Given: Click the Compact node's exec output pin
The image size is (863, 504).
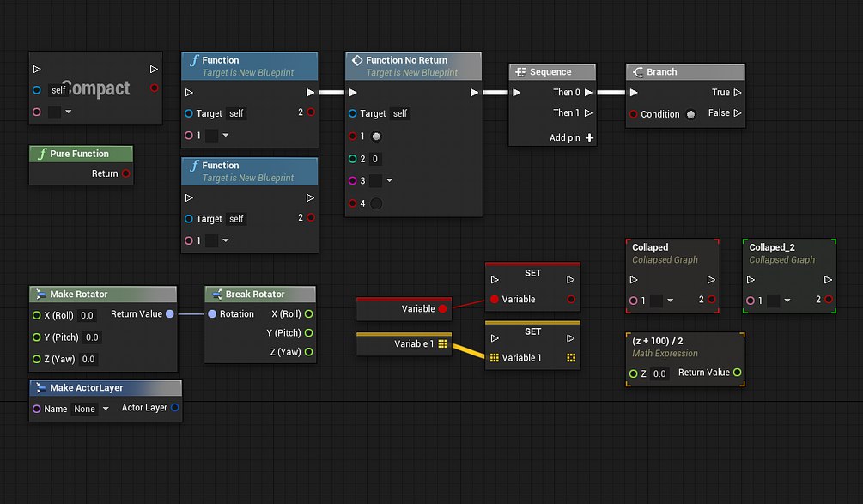Looking at the screenshot, I should 154,70.
